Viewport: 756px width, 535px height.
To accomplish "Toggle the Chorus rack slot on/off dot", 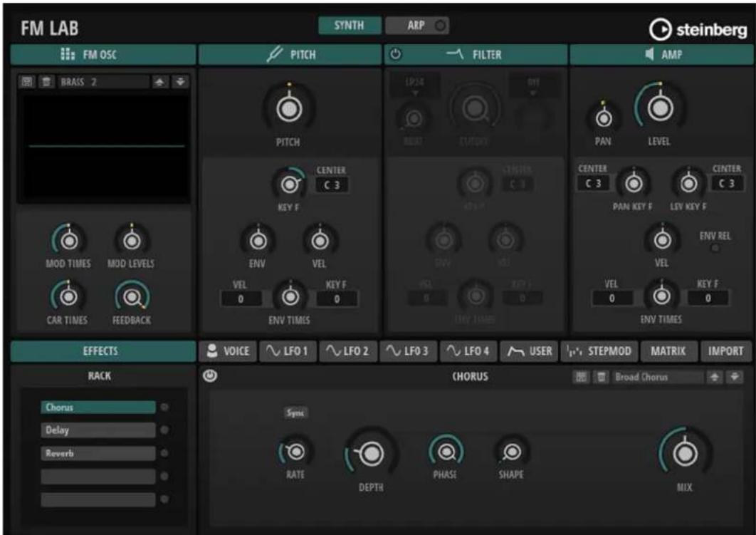I will coord(164,407).
